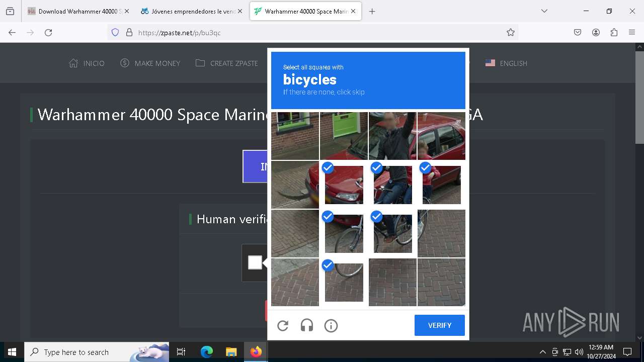Close the Download Warhammer tab
This screenshot has height=362, width=644.
click(126, 11)
